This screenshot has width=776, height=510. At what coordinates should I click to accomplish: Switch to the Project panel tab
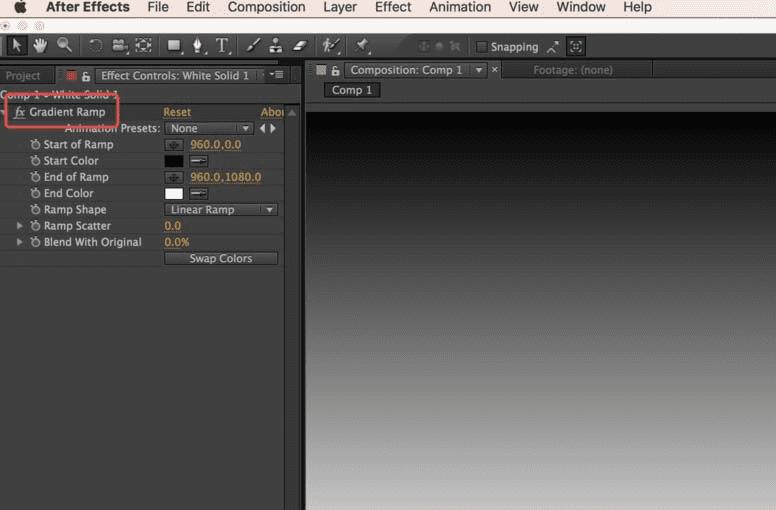[23, 75]
